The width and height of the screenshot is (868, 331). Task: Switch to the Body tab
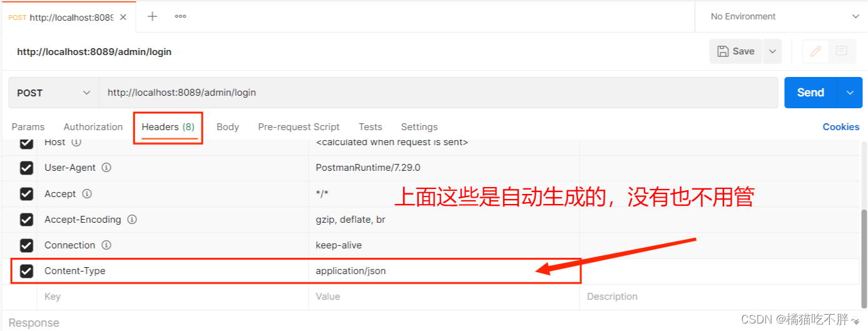pos(228,127)
